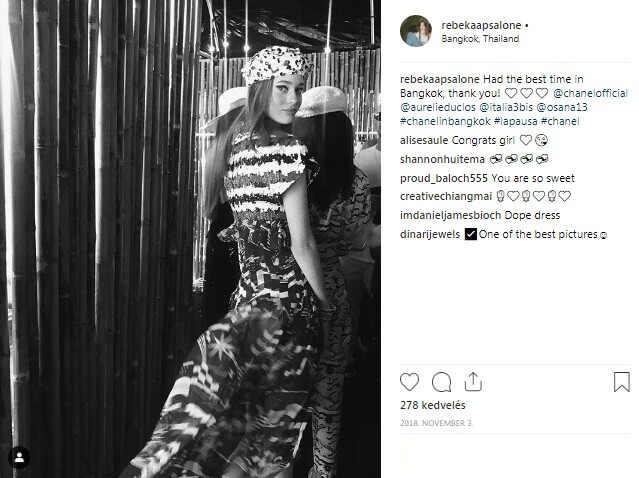This screenshot has height=478, width=639.
Task: Open dinarijewels commenter profile
Action: click(x=430, y=234)
